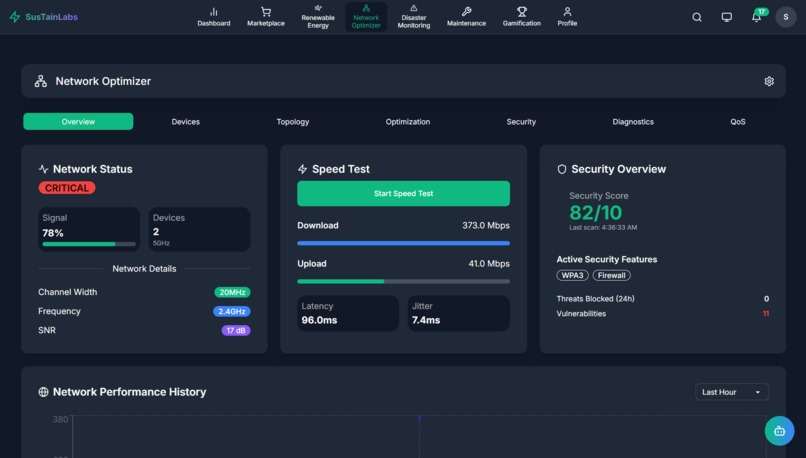
Task: Click the 373.0 Mbps download value
Action: click(486, 225)
